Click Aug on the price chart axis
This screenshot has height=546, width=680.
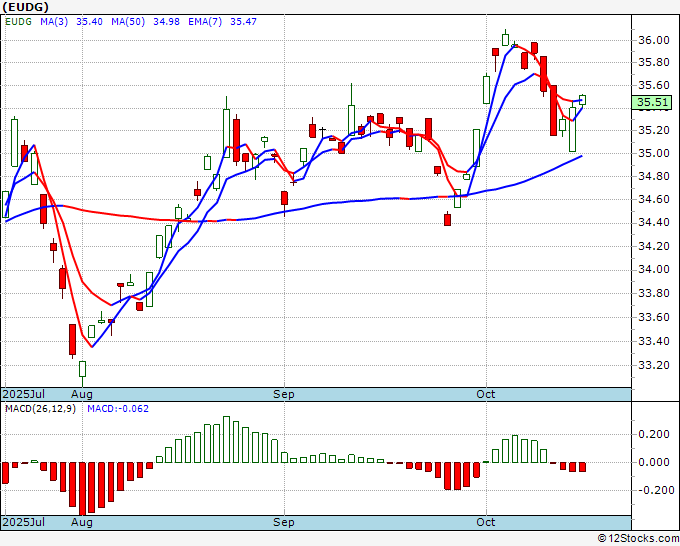pyautogui.click(x=82, y=394)
